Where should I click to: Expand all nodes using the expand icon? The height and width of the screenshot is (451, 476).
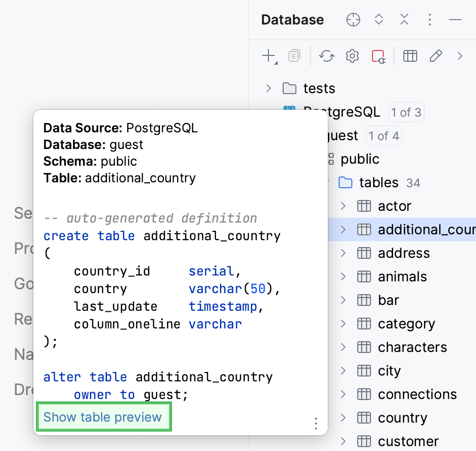click(x=378, y=20)
